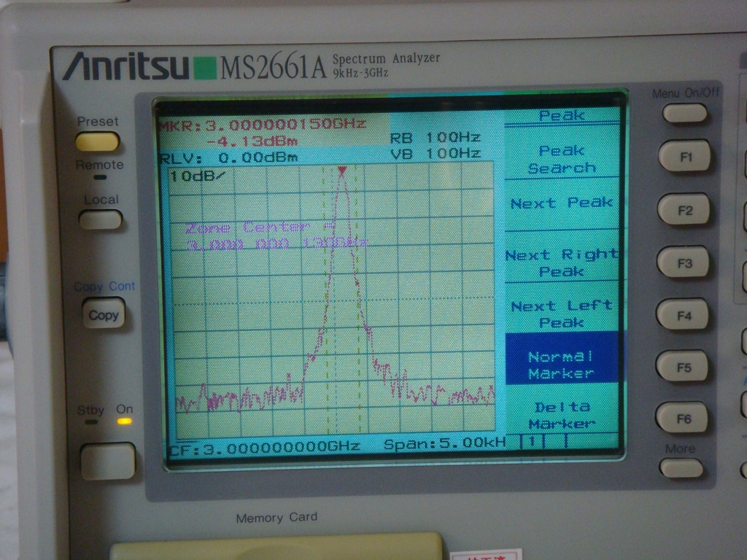The image size is (747, 560).
Task: Push the F3 soft key
Action: pyautogui.click(x=683, y=262)
